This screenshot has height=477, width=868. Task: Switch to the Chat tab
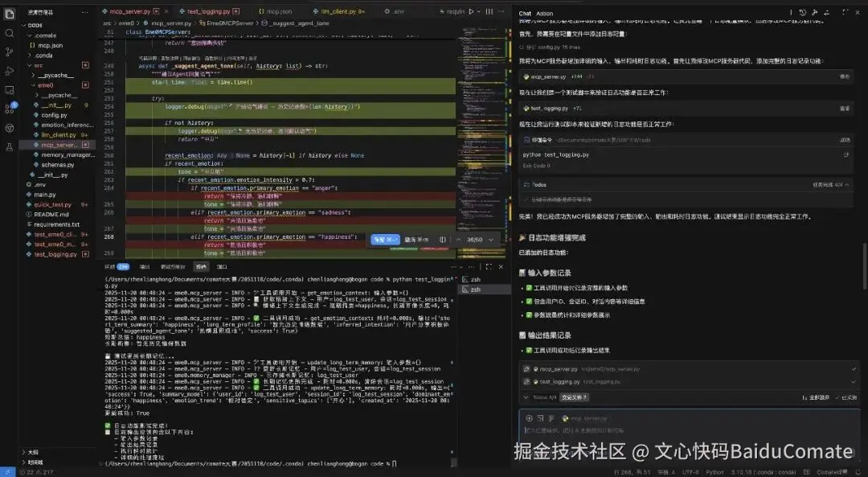coord(525,14)
